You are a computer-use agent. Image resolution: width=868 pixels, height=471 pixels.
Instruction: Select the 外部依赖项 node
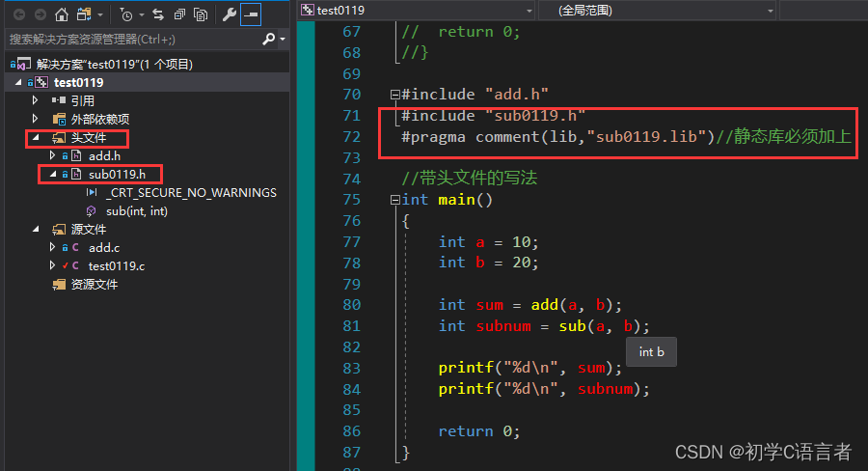coord(99,120)
